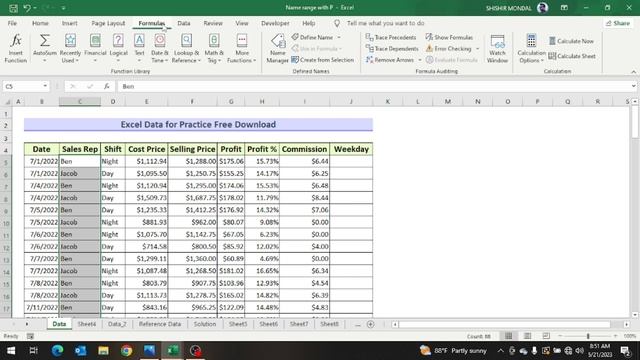640x360 pixels.
Task: Click the Tell me what you want to do box
Action: click(x=385, y=23)
